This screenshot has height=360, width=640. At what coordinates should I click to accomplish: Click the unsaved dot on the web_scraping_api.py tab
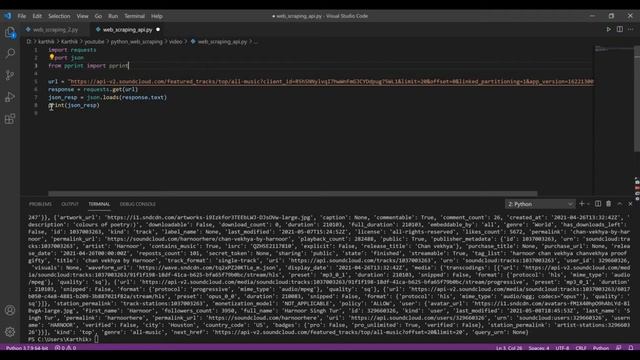tap(158, 29)
